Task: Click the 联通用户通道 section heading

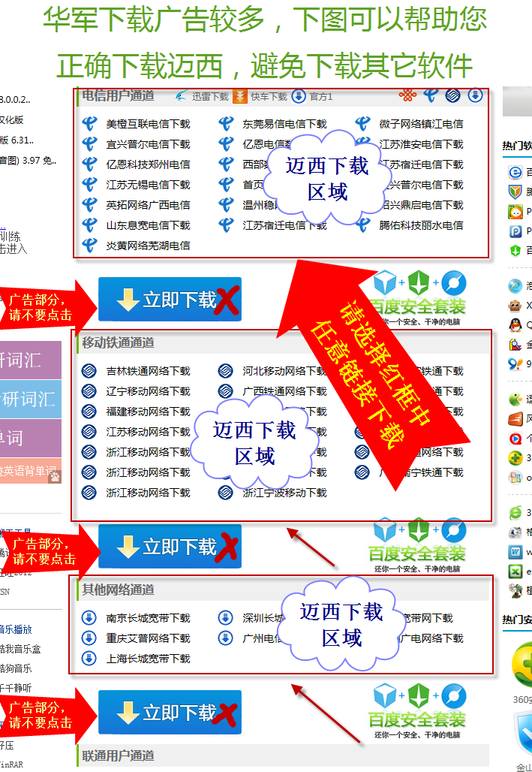Action: point(118,755)
